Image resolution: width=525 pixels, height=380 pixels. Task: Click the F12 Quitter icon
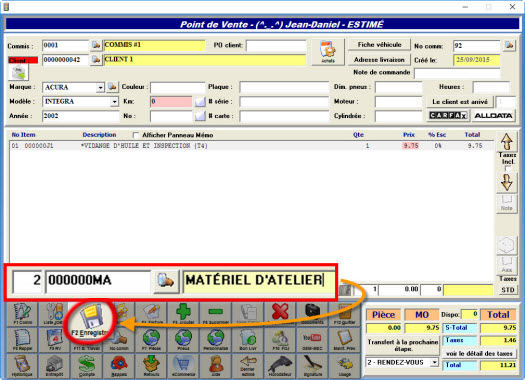(x=345, y=314)
